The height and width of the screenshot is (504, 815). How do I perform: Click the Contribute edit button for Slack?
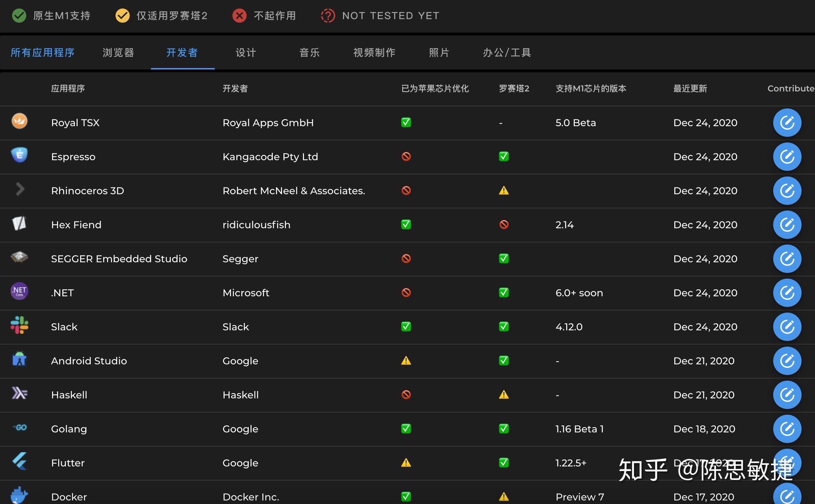(x=787, y=326)
